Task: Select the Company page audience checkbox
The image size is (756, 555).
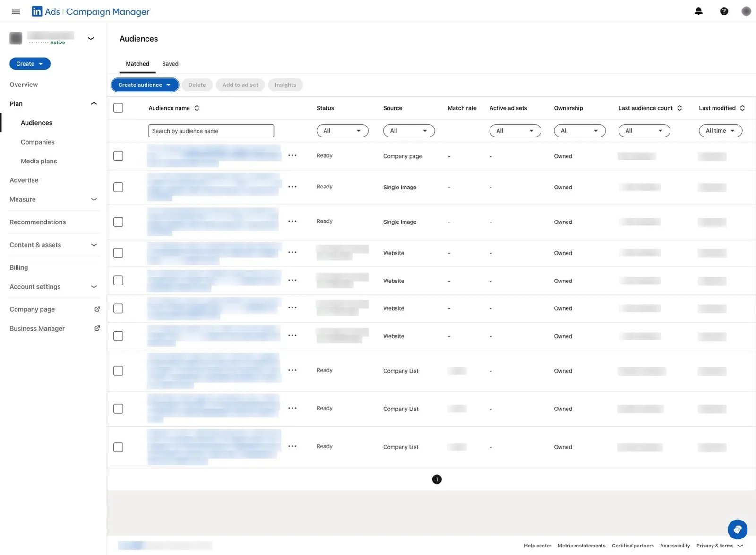Action: click(x=118, y=156)
